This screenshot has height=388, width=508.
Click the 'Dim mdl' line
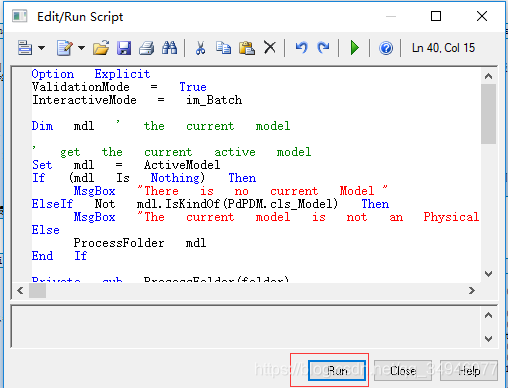63,126
